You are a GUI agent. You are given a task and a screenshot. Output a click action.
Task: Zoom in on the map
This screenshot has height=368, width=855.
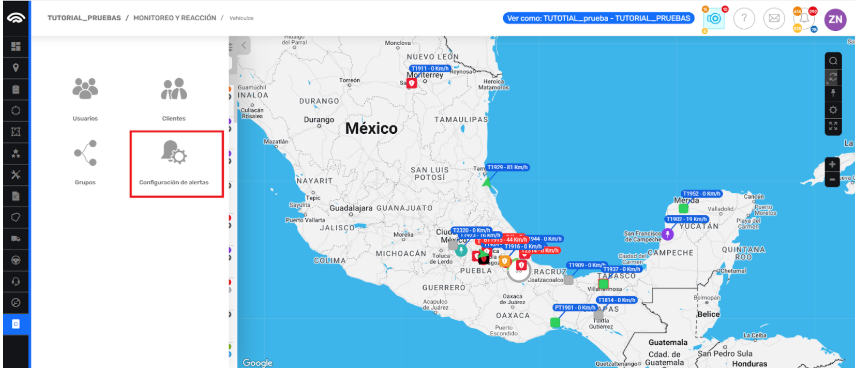[x=832, y=164]
